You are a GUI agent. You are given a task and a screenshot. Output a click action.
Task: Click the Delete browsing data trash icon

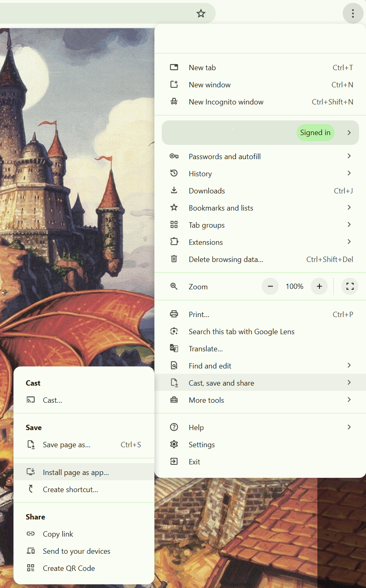(x=174, y=259)
